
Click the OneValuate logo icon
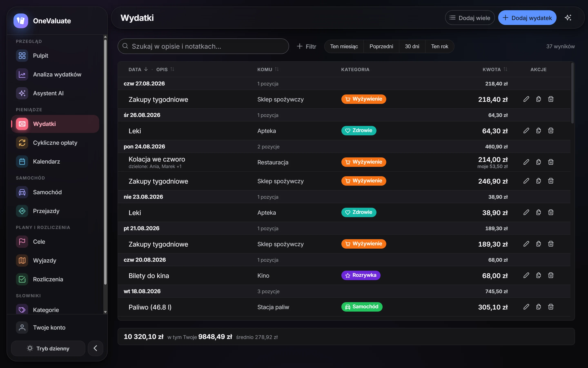tap(21, 21)
